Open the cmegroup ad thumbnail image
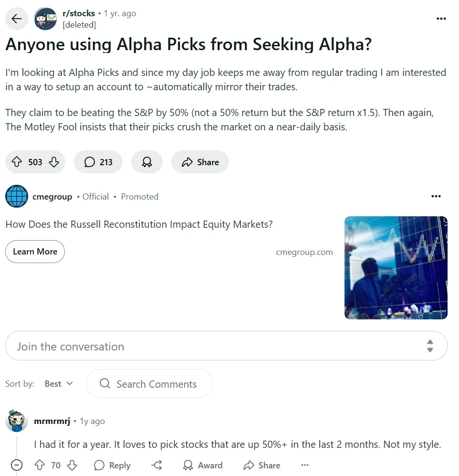The image size is (459, 476). [x=396, y=267]
